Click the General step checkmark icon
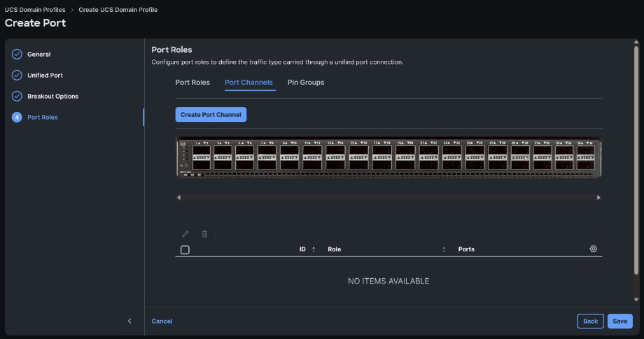The height and width of the screenshot is (339, 644). tap(17, 54)
